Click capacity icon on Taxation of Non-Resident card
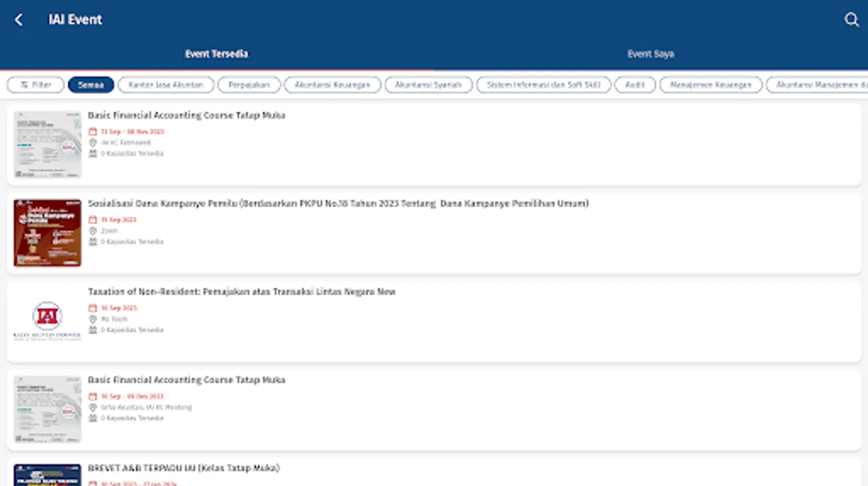868x486 pixels. [92, 330]
